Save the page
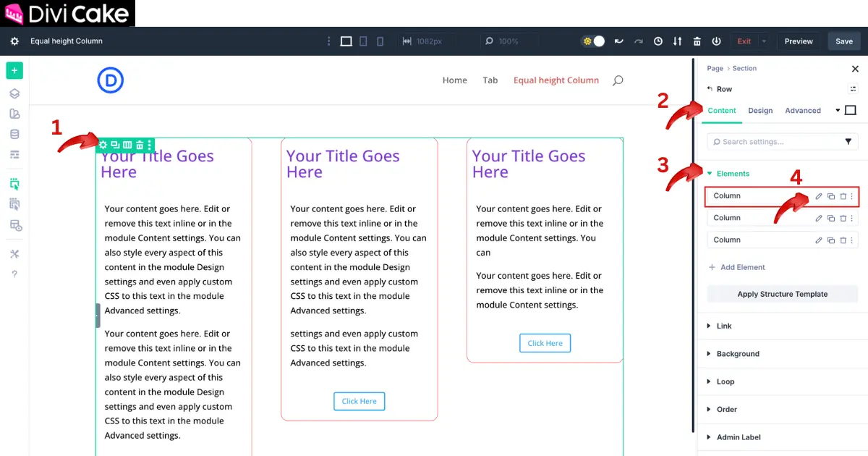The width and height of the screenshot is (868, 456). [x=844, y=41]
